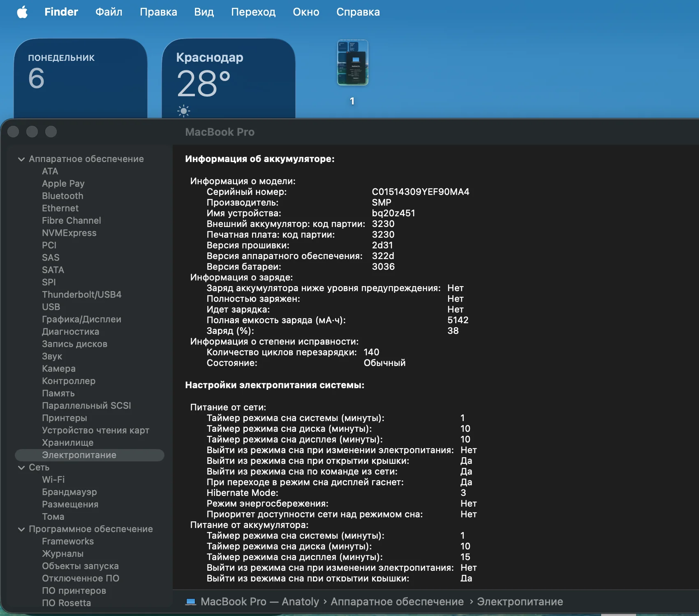The height and width of the screenshot is (616, 699).
Task: Open the Справка menu
Action: coord(358,12)
